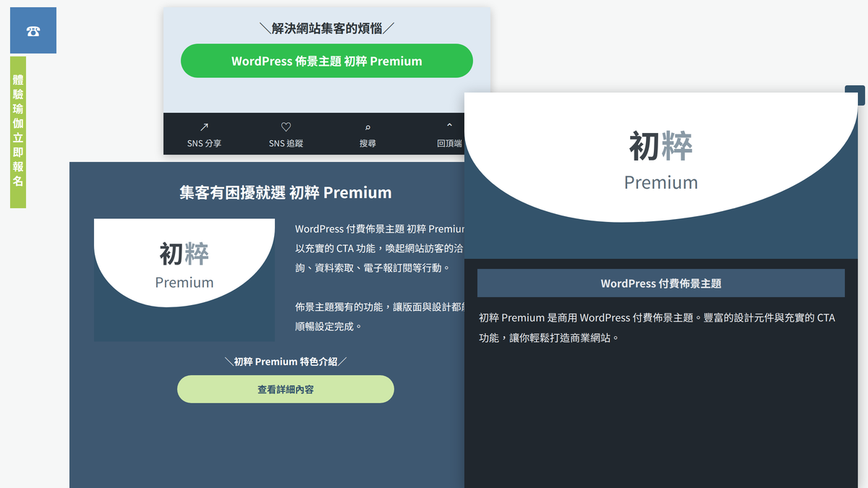Click the text 功能，讓你輕鬆打造商業網站。
The height and width of the screenshot is (488, 868).
pyautogui.click(x=550, y=338)
